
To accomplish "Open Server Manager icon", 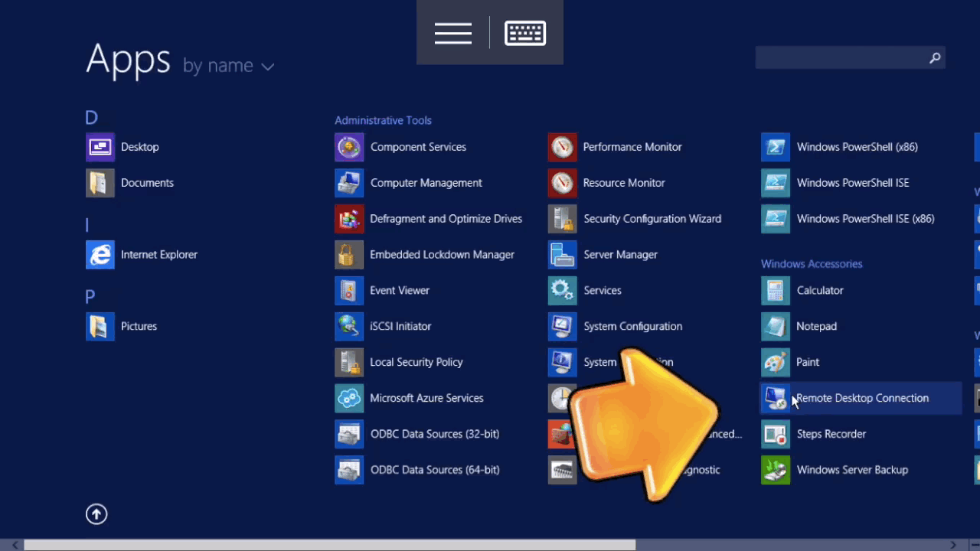I will coord(563,255).
